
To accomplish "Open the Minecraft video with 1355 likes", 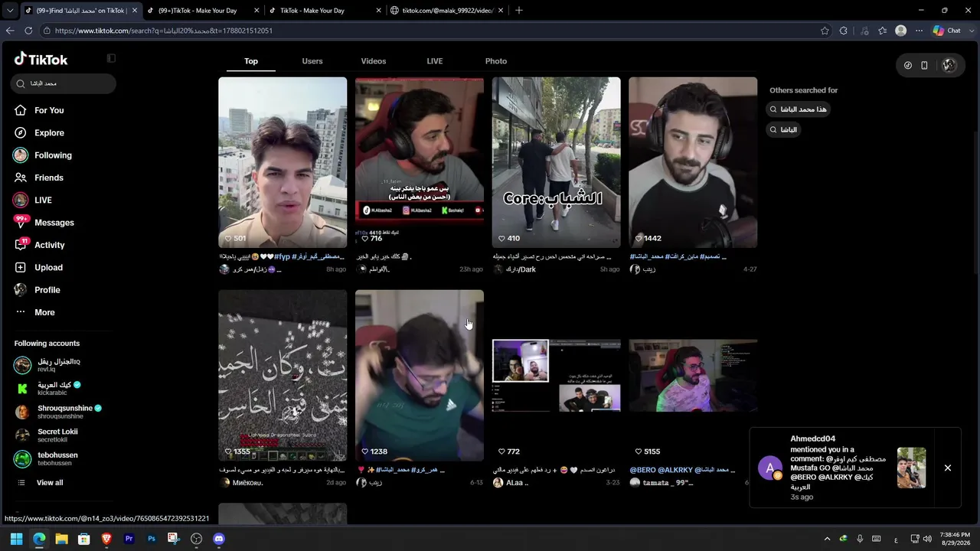I will pos(283,376).
